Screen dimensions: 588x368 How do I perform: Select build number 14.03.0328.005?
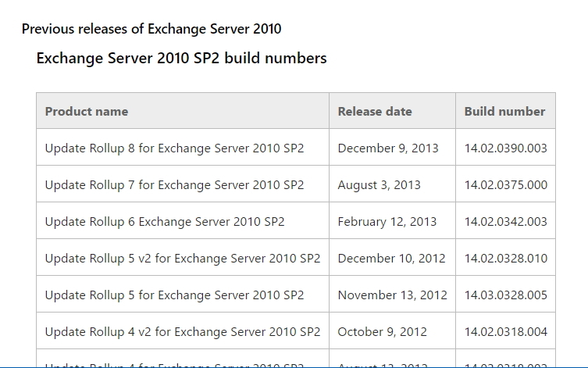[505, 295]
